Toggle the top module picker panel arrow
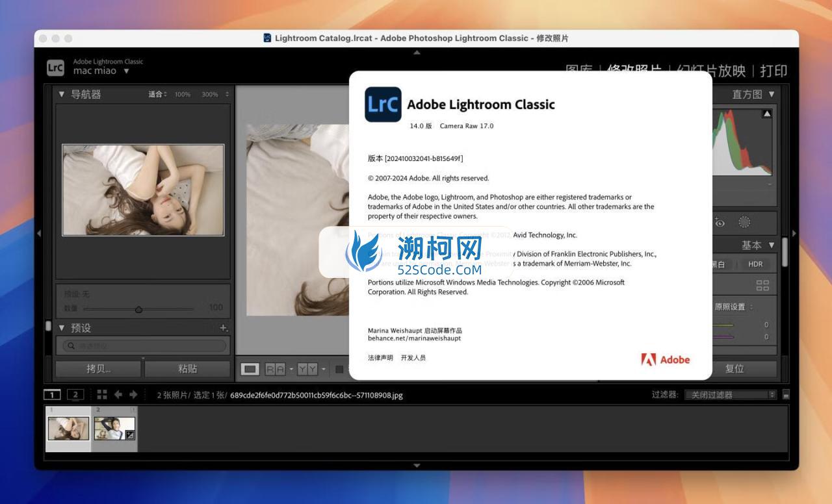Screen dimensions: 832x504 pos(417,53)
